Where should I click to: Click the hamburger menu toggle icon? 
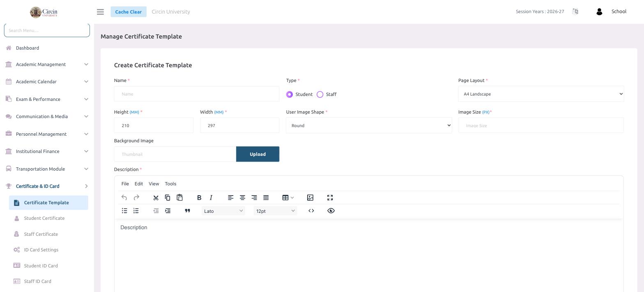tap(100, 12)
